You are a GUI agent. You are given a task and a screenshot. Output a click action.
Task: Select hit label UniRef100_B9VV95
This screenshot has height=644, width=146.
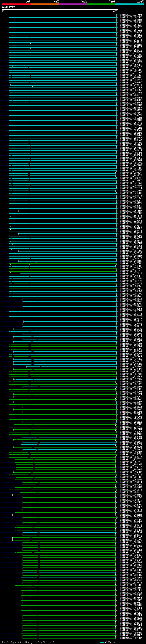pyautogui.click(x=131, y=32)
